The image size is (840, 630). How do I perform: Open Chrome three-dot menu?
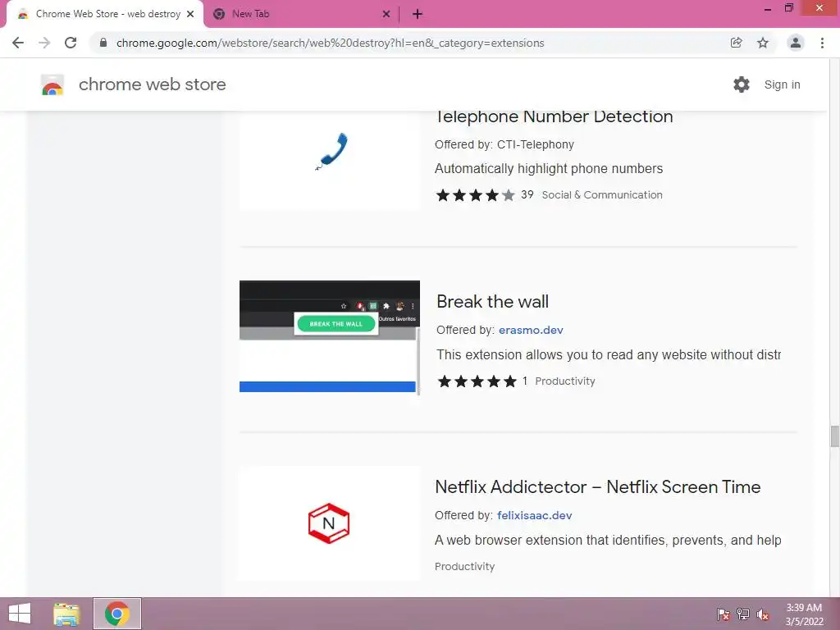[822, 43]
